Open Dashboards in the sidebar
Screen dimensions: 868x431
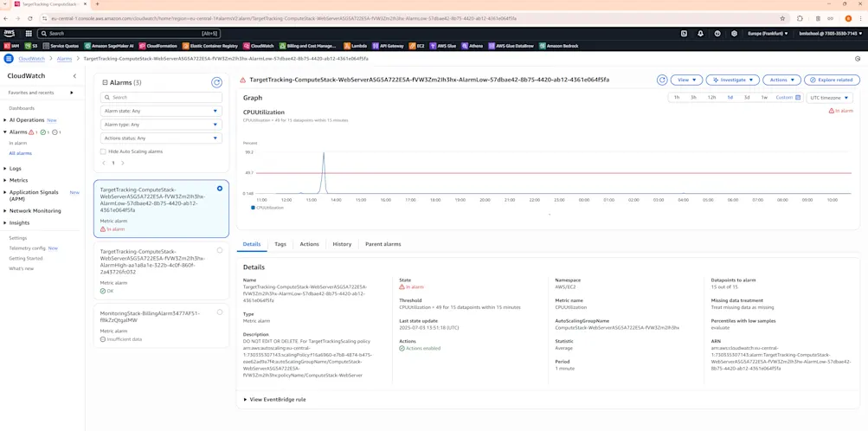click(x=22, y=108)
